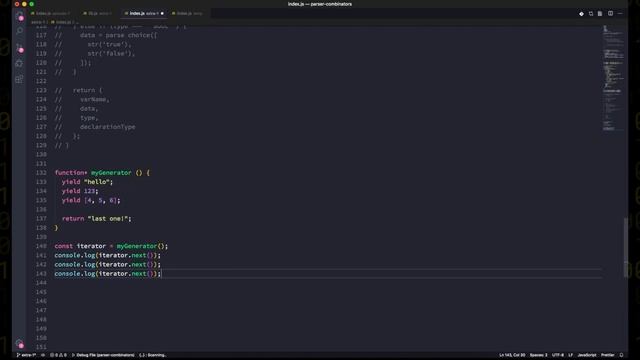Click the index.js breadcrumb segment

62,22
